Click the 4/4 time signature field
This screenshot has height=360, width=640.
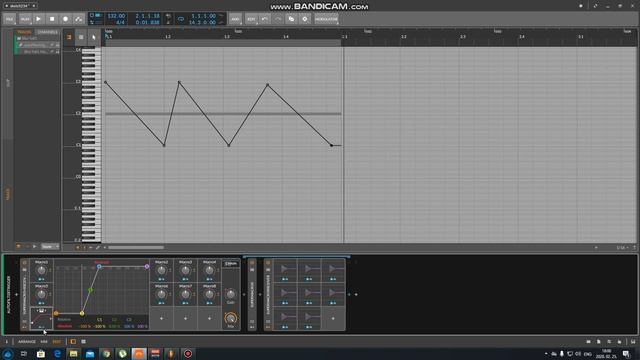pyautogui.click(x=120, y=22)
